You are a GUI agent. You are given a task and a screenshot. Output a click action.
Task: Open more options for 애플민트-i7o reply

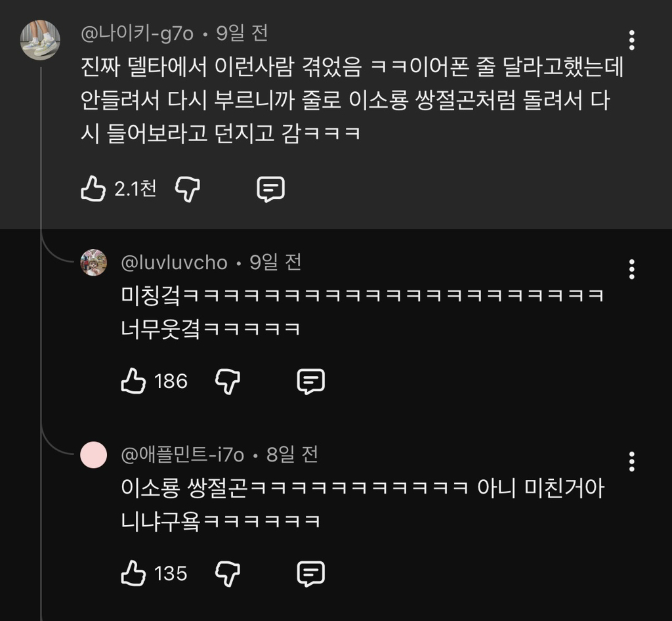coord(631,461)
